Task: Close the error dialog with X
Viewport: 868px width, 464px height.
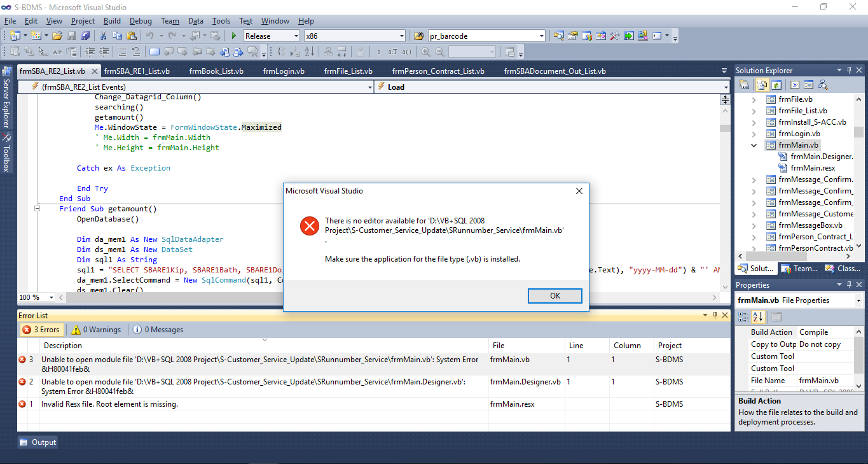Action: pyautogui.click(x=579, y=191)
